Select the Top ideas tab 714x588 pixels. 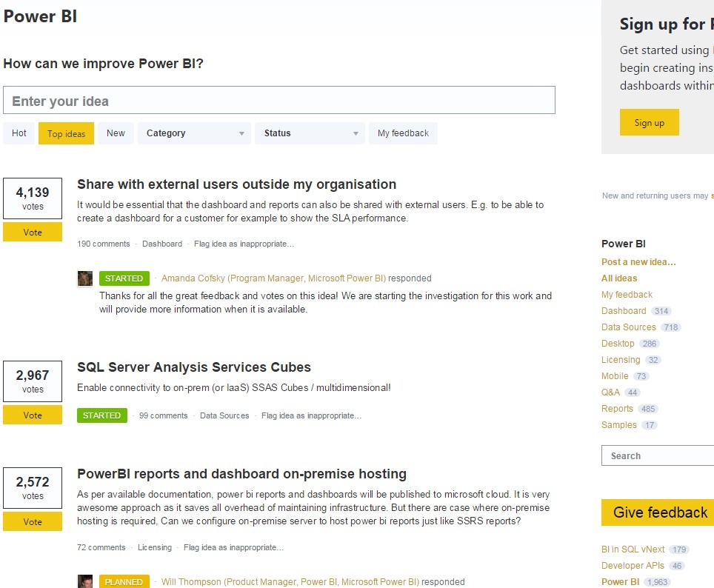coord(66,133)
